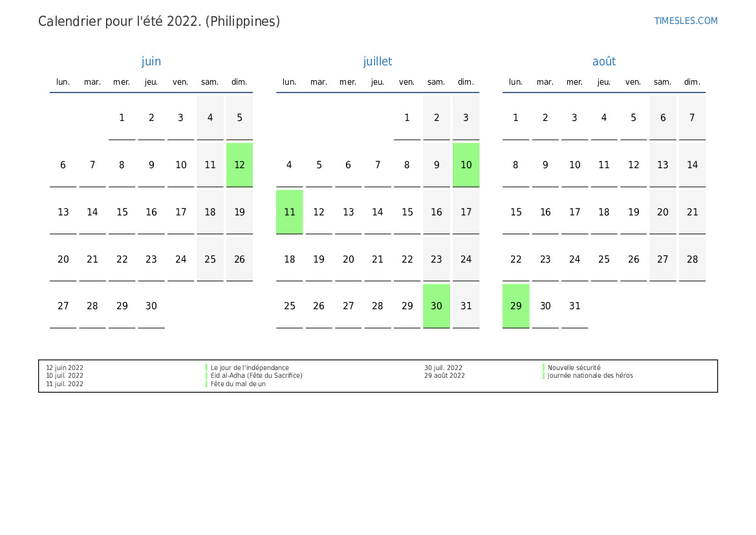Viewport: 756px width, 535px height.
Task: Click 'dim.' header in the juillet calendar
Action: pyautogui.click(x=466, y=82)
